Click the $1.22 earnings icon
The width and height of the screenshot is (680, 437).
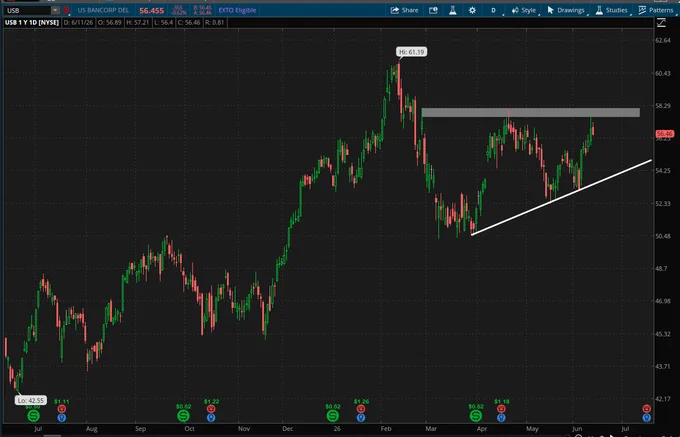[x=211, y=409]
